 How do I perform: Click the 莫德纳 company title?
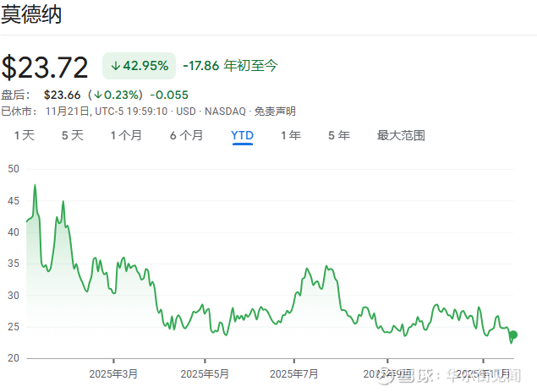click(x=31, y=14)
